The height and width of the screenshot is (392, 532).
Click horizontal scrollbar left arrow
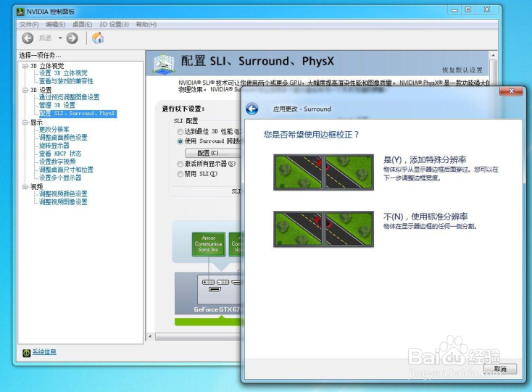pos(151,337)
